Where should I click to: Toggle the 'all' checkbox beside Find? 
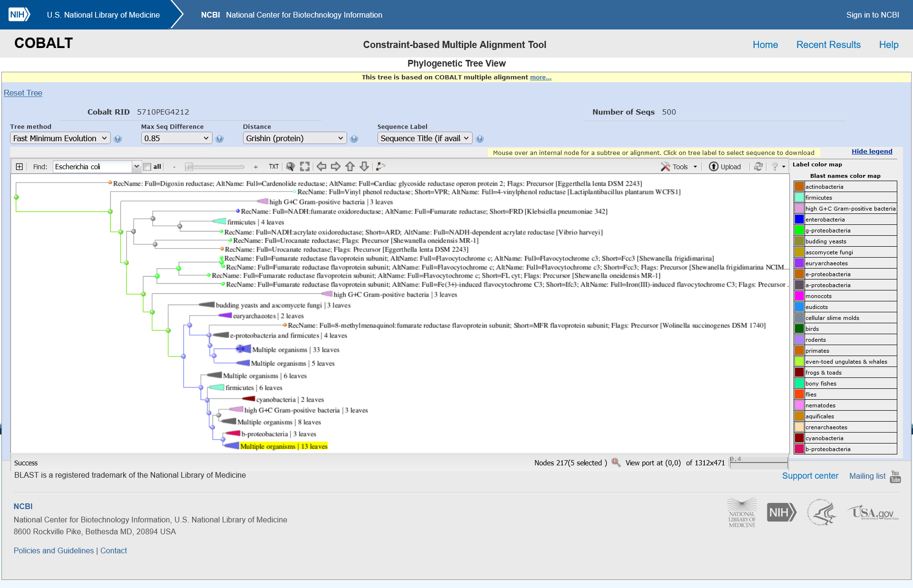(147, 167)
